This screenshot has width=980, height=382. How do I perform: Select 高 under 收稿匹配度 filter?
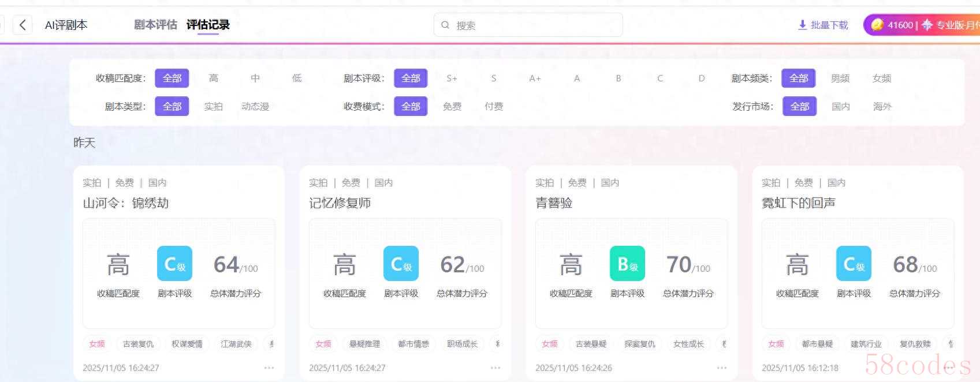(214, 78)
